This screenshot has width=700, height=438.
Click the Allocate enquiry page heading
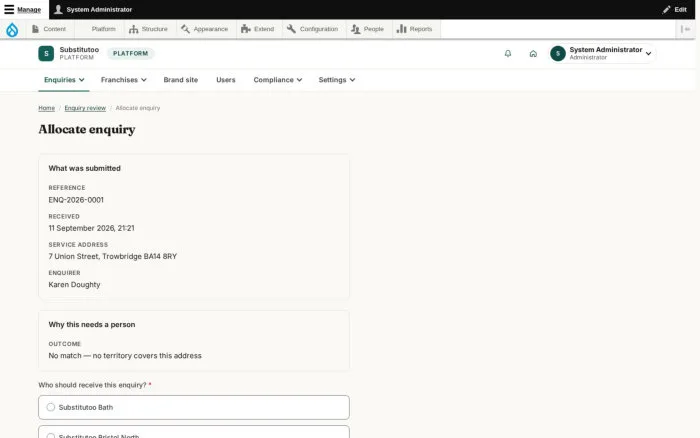click(87, 129)
